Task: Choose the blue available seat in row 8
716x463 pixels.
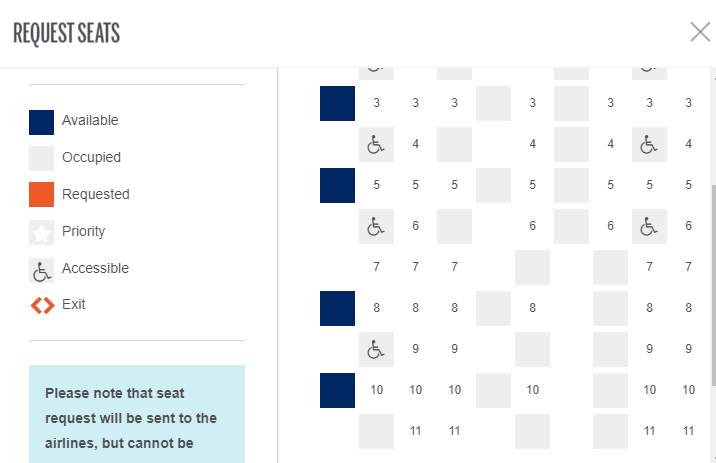Action: pyautogui.click(x=337, y=308)
